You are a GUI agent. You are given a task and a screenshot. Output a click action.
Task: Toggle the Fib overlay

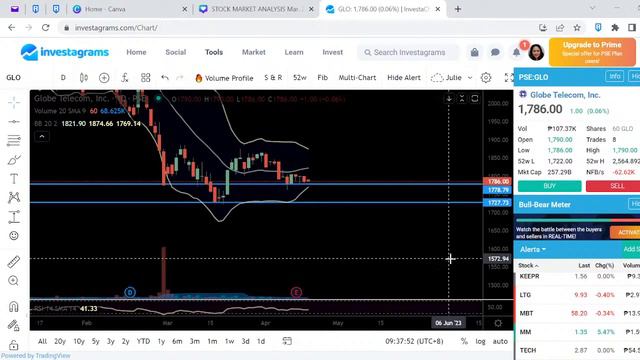click(x=322, y=78)
